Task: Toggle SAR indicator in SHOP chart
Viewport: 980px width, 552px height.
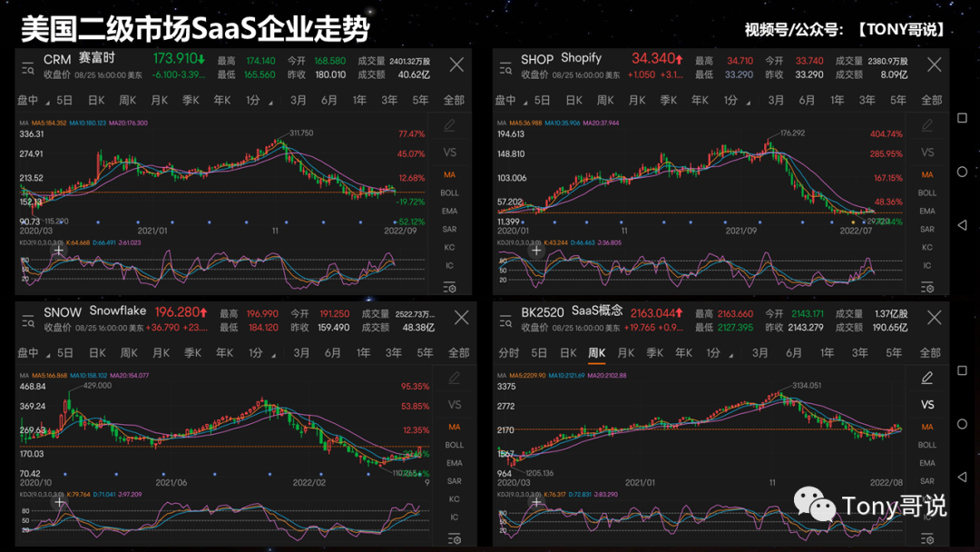Action: coord(926,229)
